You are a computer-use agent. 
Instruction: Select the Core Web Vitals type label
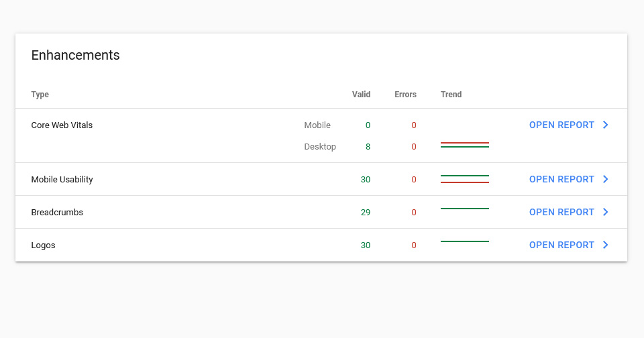click(x=62, y=125)
